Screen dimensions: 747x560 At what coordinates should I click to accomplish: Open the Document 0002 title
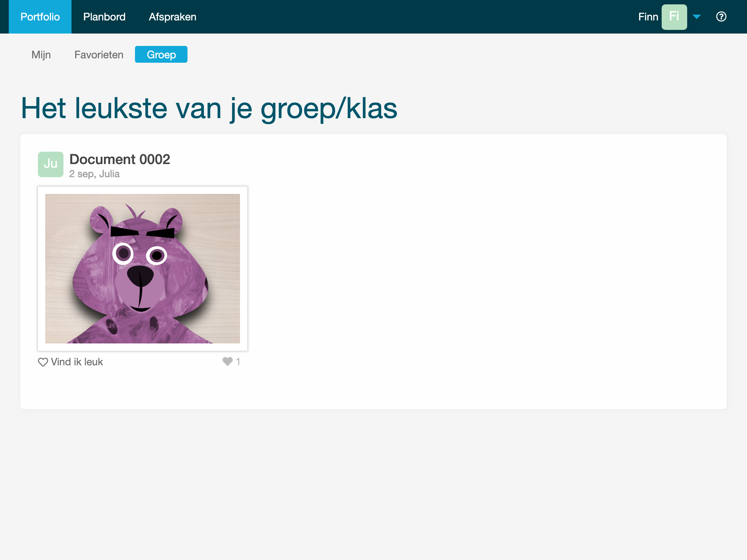click(120, 159)
